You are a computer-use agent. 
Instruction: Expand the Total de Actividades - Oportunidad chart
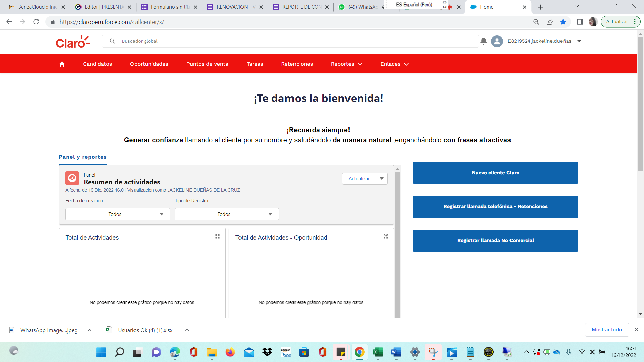point(386,236)
